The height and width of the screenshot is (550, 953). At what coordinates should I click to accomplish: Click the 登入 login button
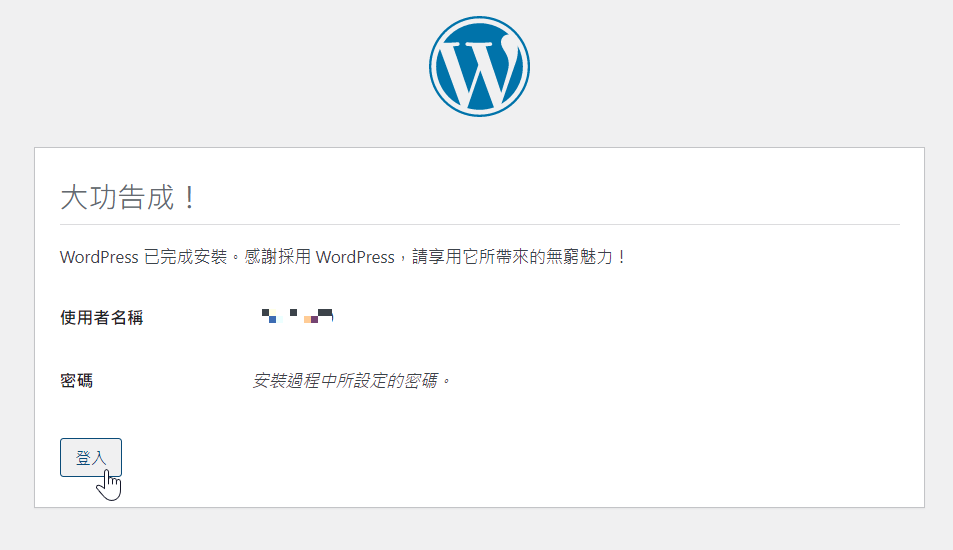pos(91,457)
